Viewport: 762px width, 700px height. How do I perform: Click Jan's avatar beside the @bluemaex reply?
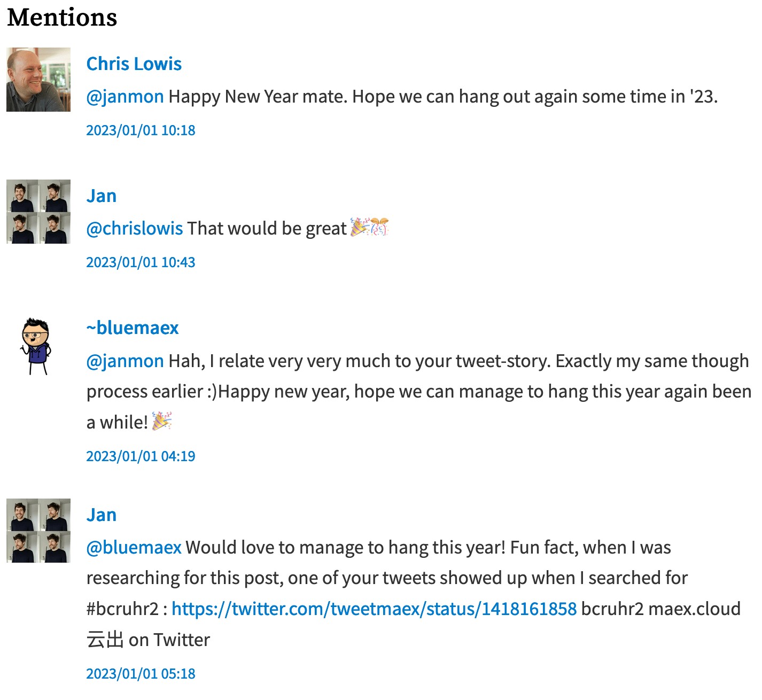38,531
